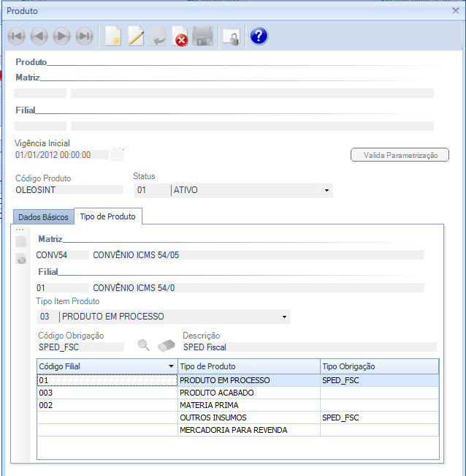Viewport: 466px width, 476px height.
Task: Go to the first record
Action: [x=17, y=37]
